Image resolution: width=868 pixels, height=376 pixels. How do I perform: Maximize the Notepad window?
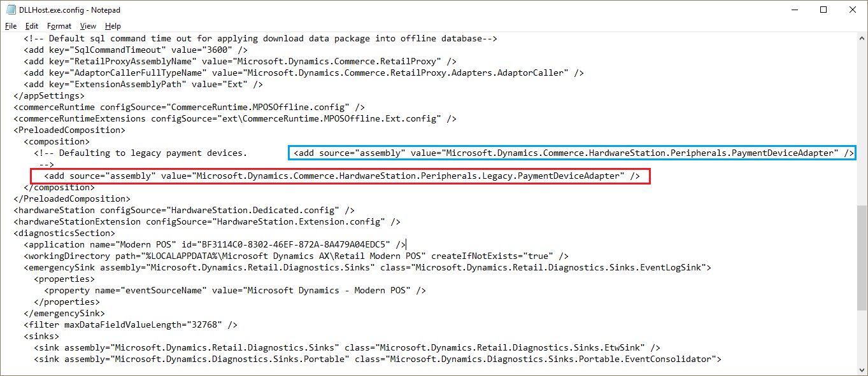coord(823,10)
